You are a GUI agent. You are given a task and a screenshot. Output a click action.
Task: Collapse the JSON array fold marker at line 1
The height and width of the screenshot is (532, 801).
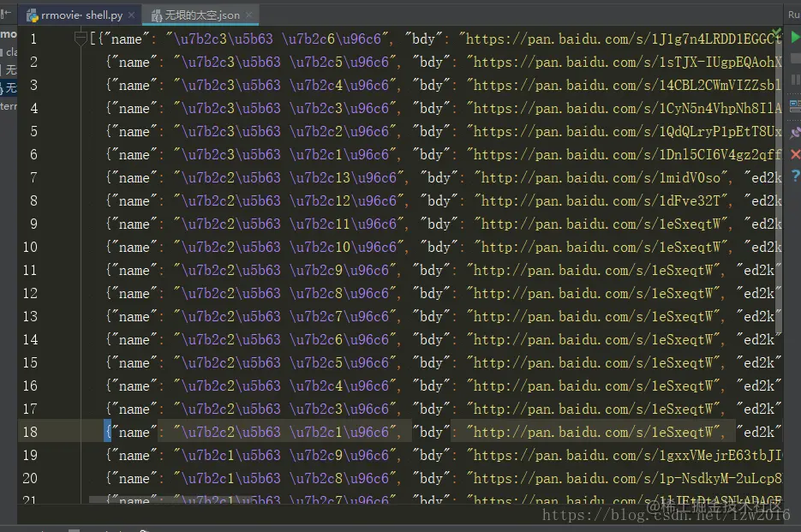pos(81,39)
